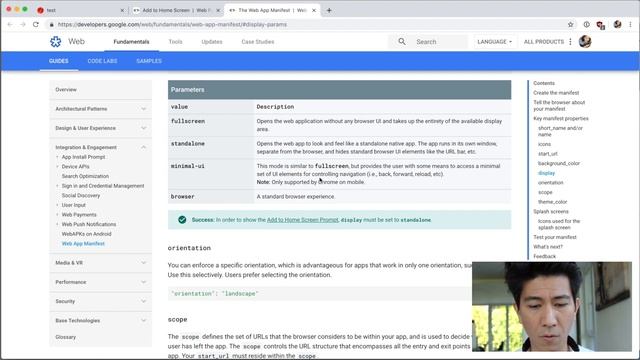Open Search Optimization sidebar item

coord(85,176)
